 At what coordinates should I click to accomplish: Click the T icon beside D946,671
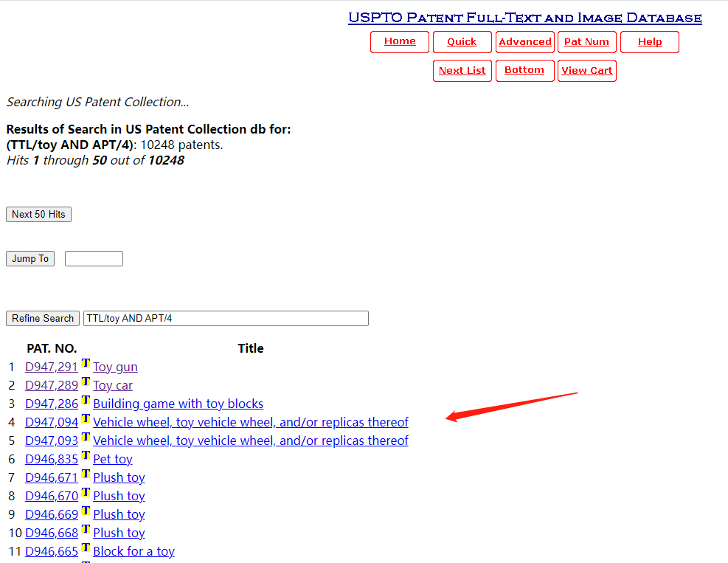[x=86, y=474]
